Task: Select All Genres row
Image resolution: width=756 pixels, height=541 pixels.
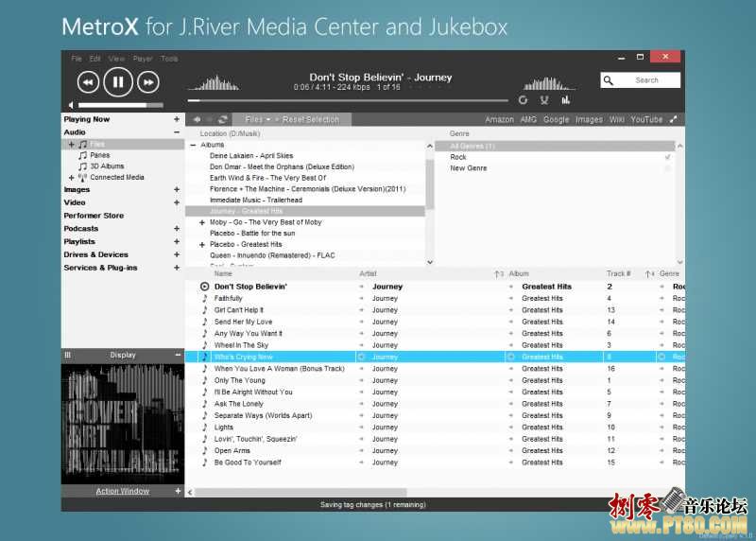Action: 555,146
